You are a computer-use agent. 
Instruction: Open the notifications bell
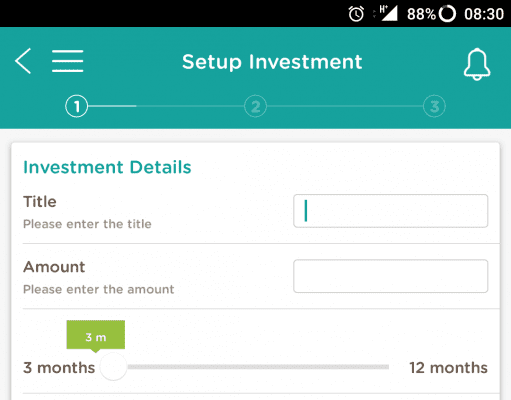point(477,64)
